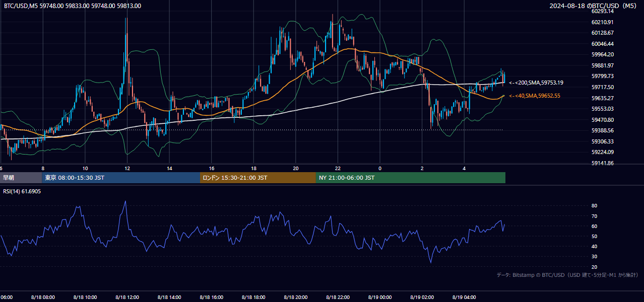
Task: Click price axis value 59881.97
Action: pos(603,65)
